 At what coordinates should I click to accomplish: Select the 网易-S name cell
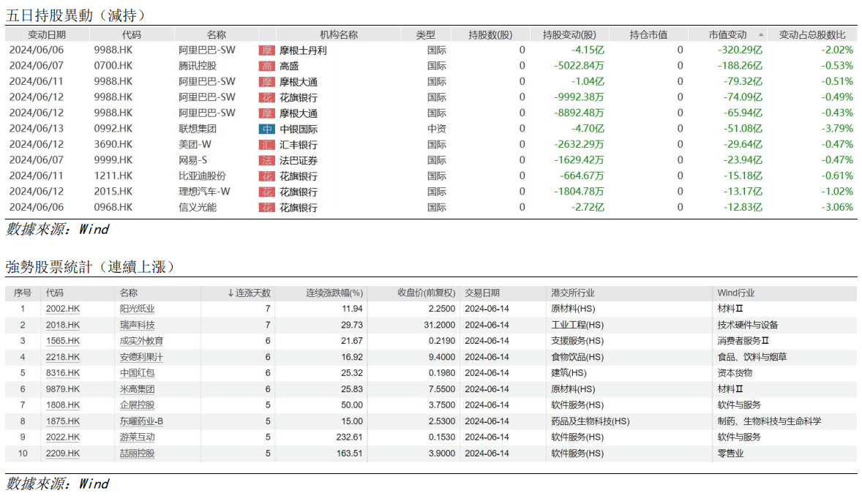[x=193, y=160]
